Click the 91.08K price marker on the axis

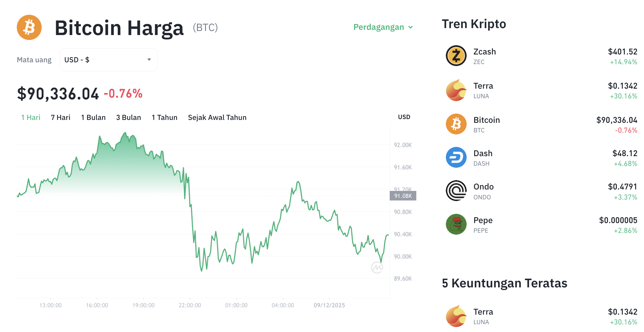pos(403,196)
